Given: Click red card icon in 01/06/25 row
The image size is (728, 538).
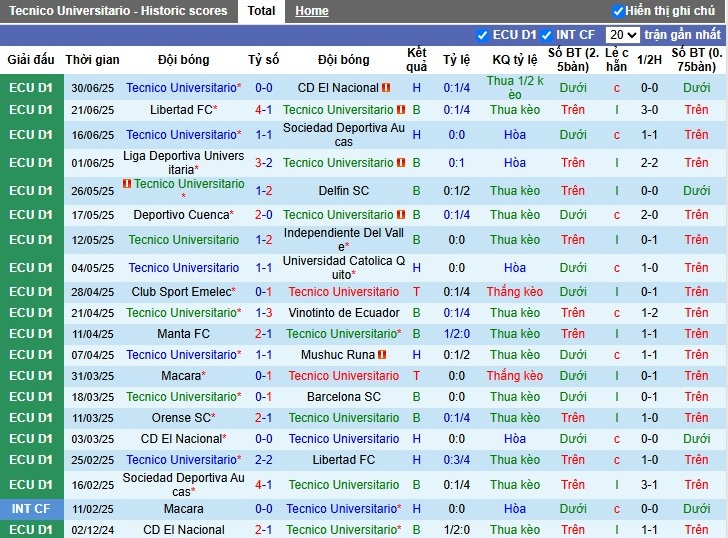Looking at the screenshot, I should tap(401, 162).
